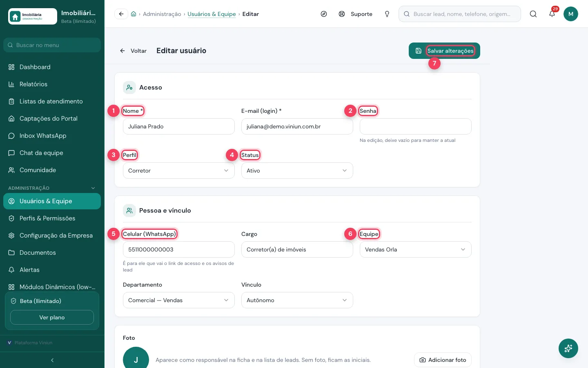Follow the Usuários & Equipe breadcrumb link
588x368 pixels.
point(212,14)
